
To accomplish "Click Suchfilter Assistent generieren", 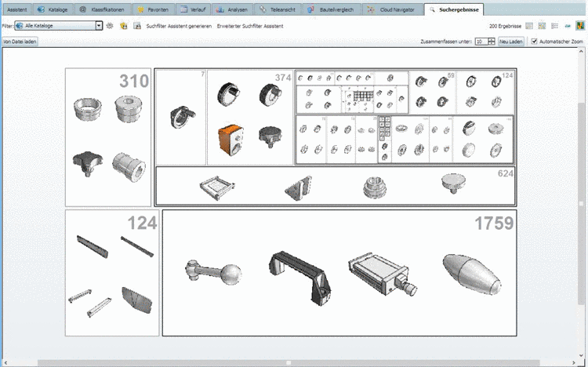I will 179,26.
